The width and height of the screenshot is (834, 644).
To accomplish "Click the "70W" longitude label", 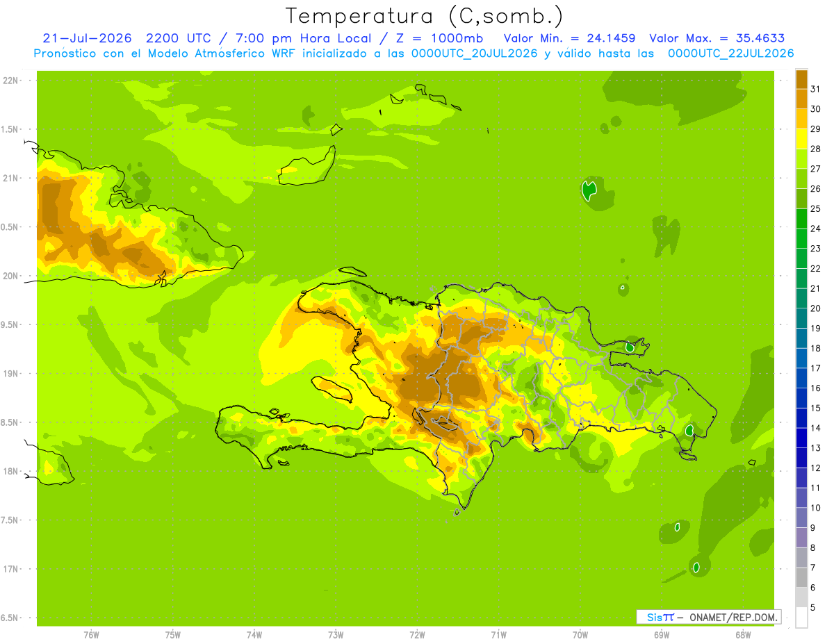I will (x=580, y=634).
